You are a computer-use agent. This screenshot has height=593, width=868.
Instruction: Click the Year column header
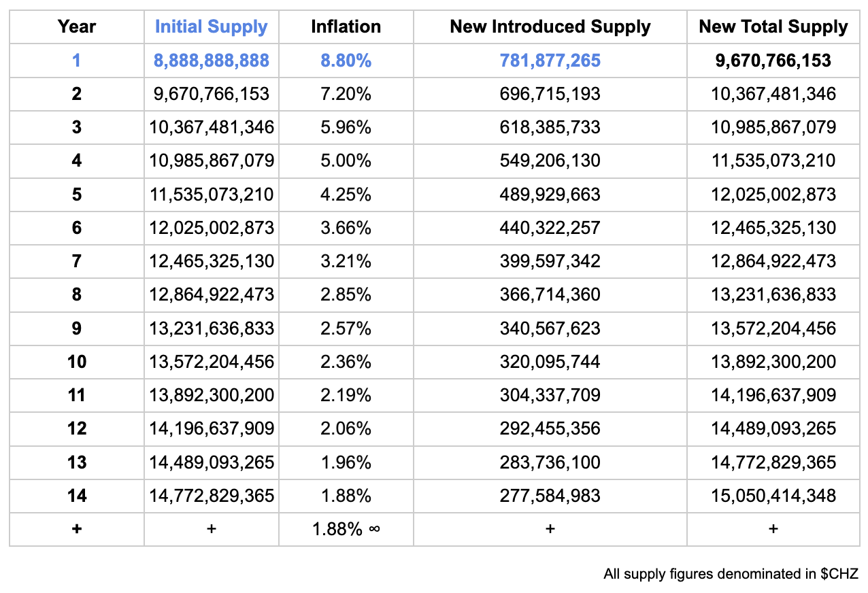click(76, 27)
